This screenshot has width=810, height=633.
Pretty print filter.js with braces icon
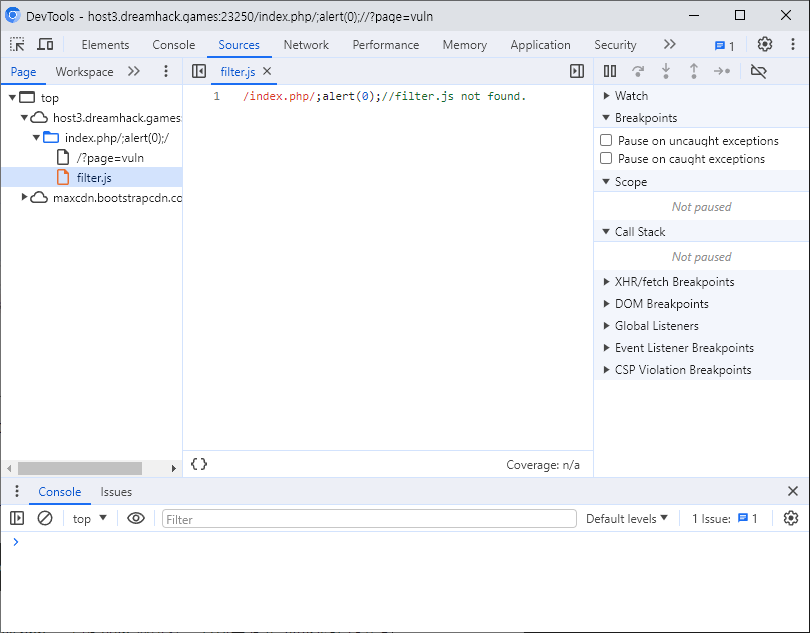tap(199, 464)
